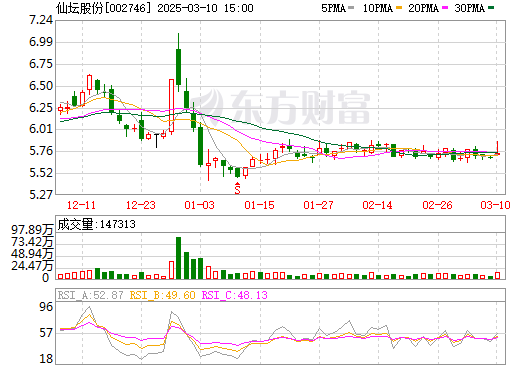Click the RSI_C:48.13 indicator label
The width and height of the screenshot is (520, 365).
pos(235,295)
